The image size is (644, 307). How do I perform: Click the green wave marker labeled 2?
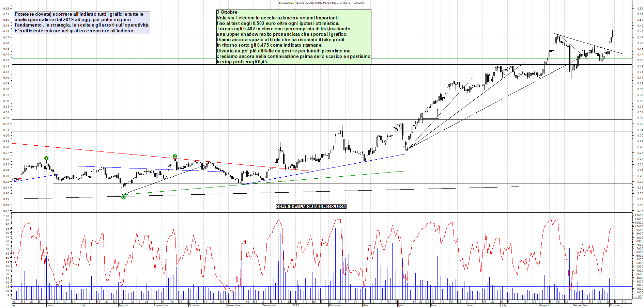click(x=175, y=156)
